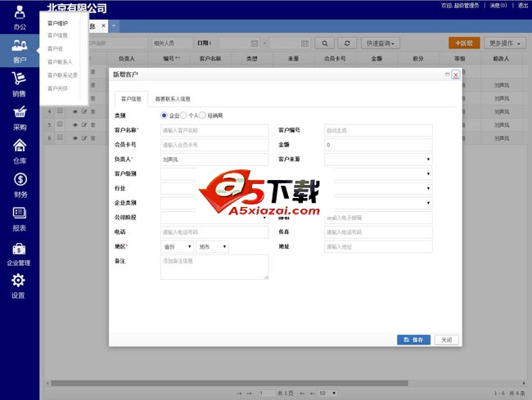This screenshot has height=400, width=532.
Task: Click the trash delete icon in row 4
Action: pos(93,111)
